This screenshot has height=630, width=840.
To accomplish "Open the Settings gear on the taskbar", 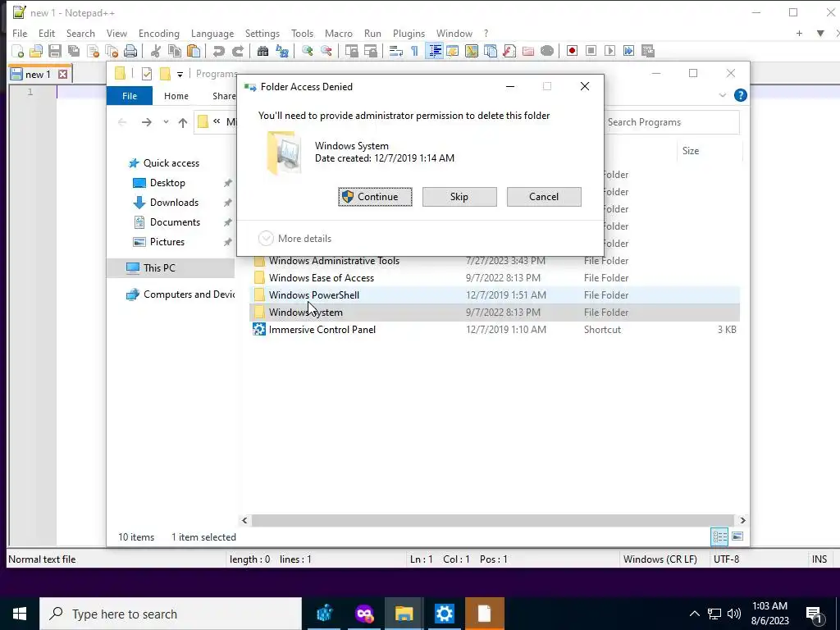I will pyautogui.click(x=444, y=614).
